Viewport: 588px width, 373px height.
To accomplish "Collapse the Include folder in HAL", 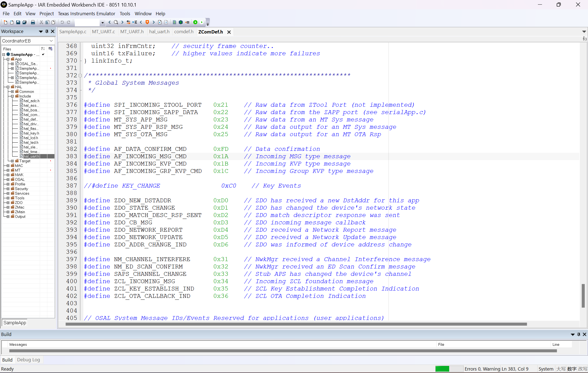I will point(13,96).
